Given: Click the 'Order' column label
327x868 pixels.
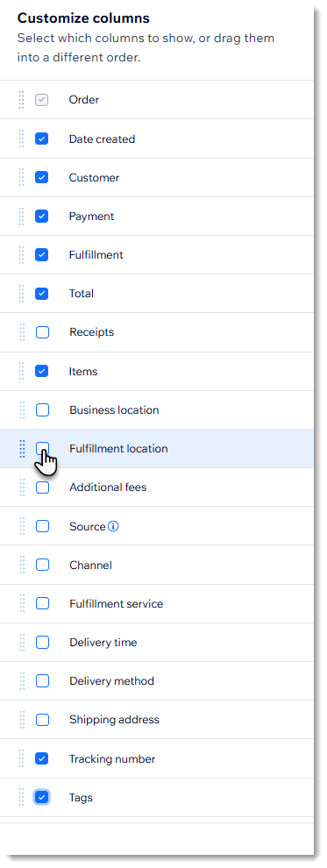Looking at the screenshot, I should (x=84, y=100).
